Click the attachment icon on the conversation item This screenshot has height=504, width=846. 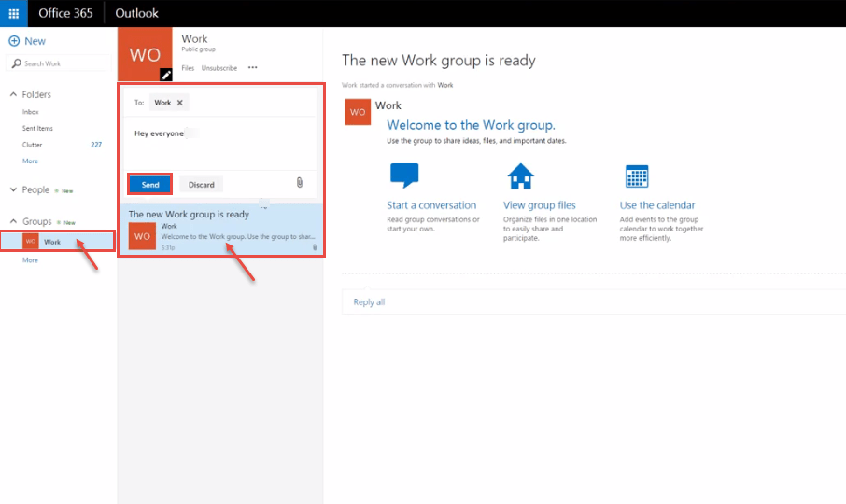point(315,247)
